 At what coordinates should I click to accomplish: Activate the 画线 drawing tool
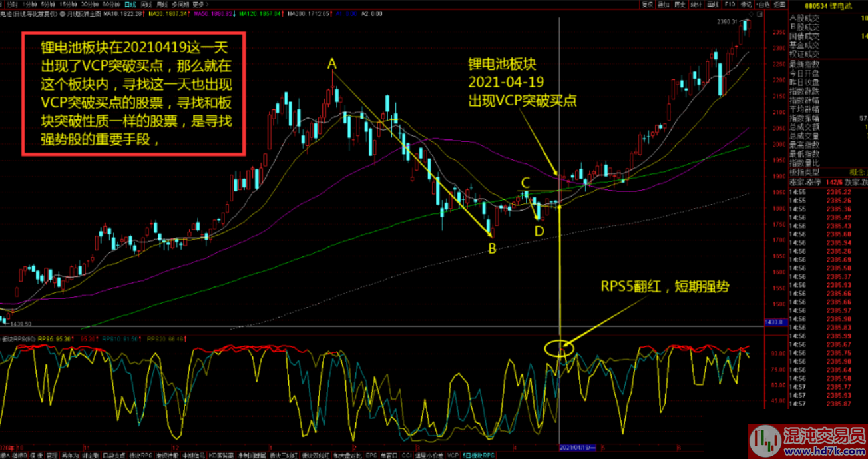713,4
